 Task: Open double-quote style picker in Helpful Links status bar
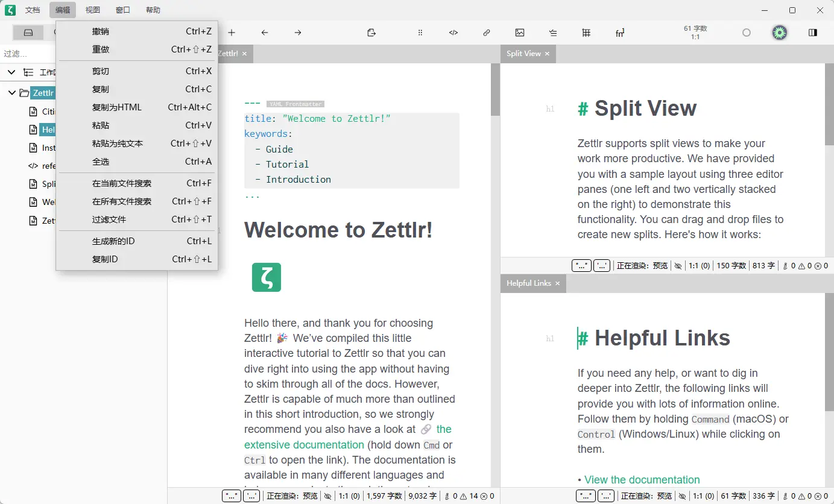[586, 496]
